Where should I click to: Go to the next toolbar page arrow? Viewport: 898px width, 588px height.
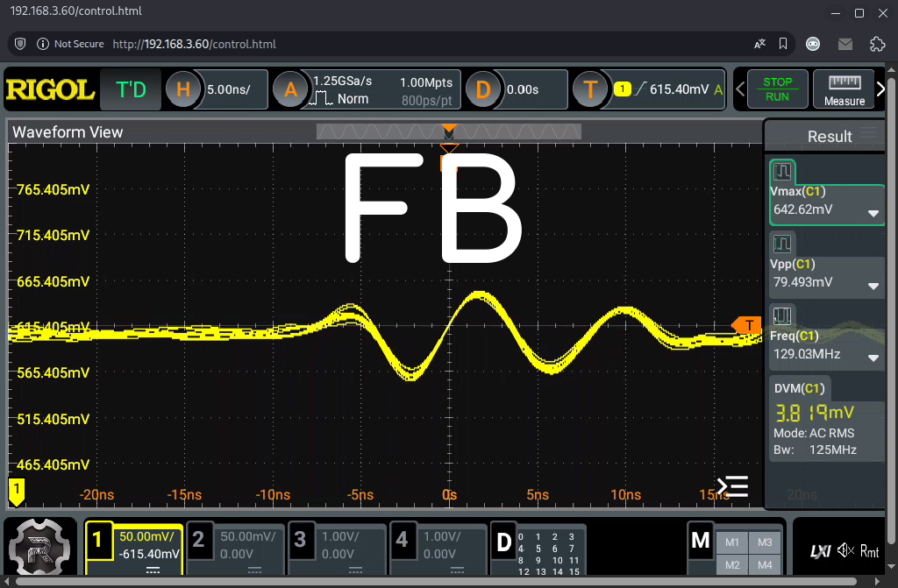point(880,89)
